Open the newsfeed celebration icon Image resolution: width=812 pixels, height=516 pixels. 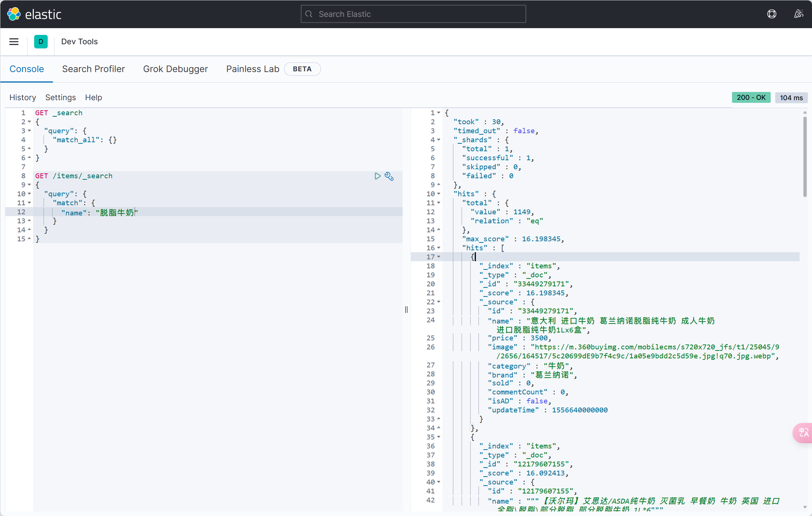click(x=798, y=14)
